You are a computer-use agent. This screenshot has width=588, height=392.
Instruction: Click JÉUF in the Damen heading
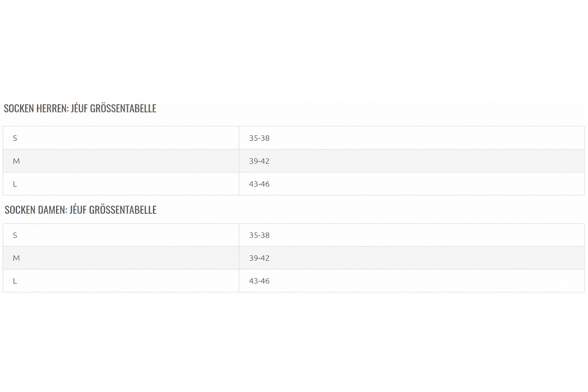click(x=78, y=209)
